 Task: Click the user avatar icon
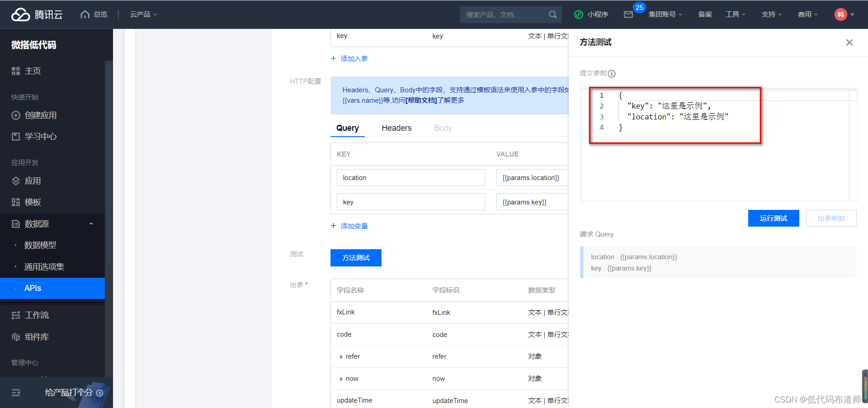point(840,14)
